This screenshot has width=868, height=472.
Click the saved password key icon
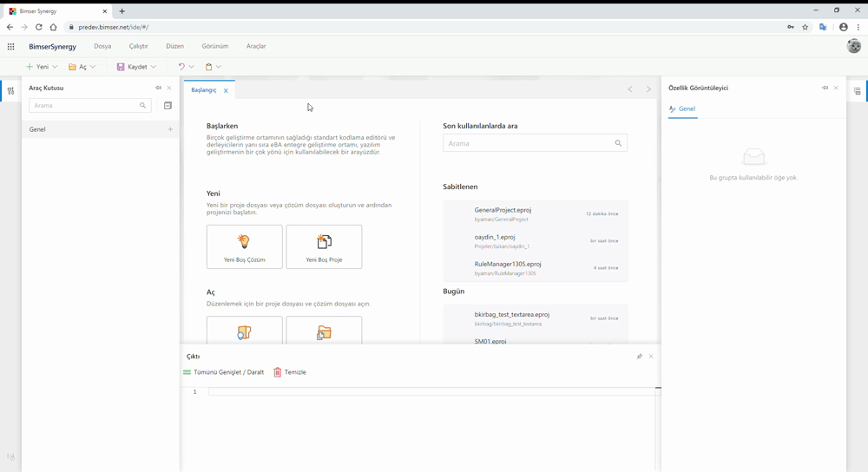[791, 27]
